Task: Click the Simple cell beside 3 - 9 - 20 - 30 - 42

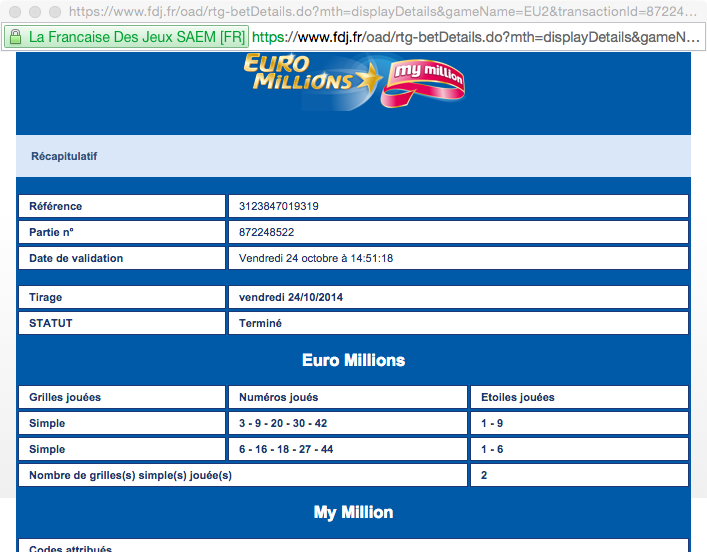Action: [122, 423]
